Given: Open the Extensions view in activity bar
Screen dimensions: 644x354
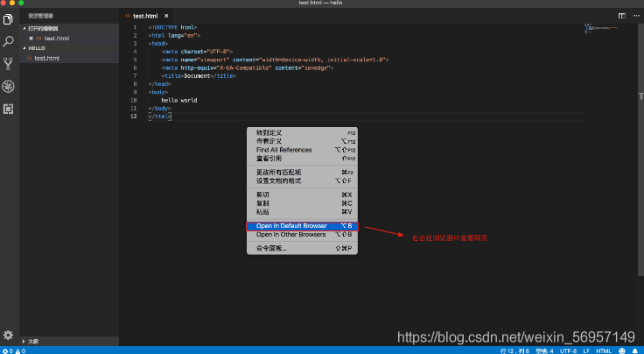Looking at the screenshot, I should click(x=8, y=109).
